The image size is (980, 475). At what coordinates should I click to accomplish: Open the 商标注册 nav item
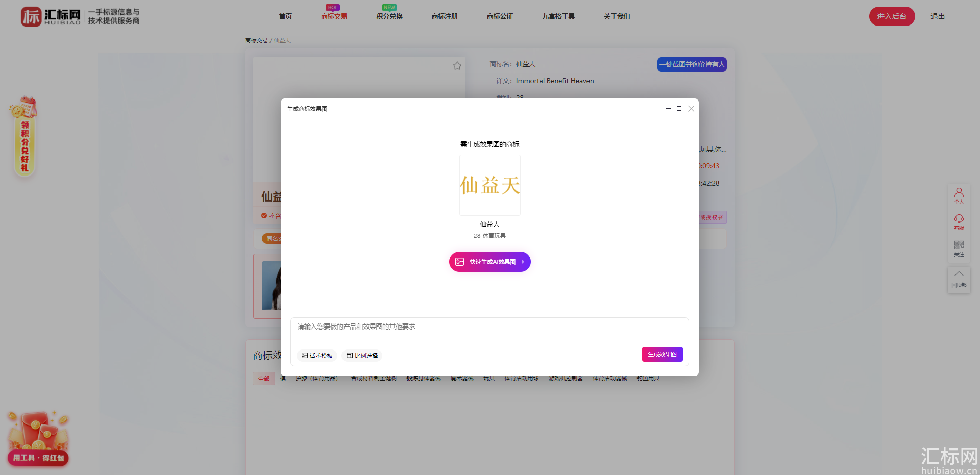coord(445,16)
